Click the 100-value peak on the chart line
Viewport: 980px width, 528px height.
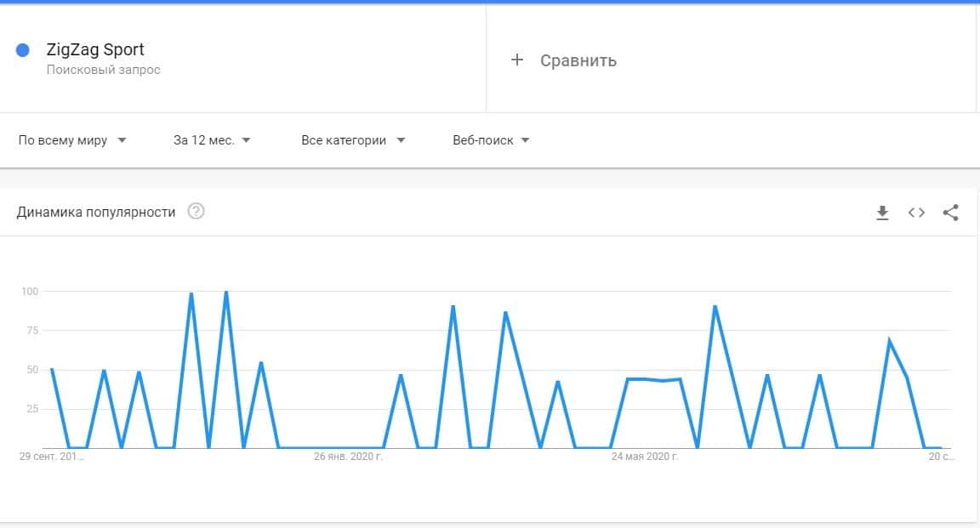click(x=225, y=292)
